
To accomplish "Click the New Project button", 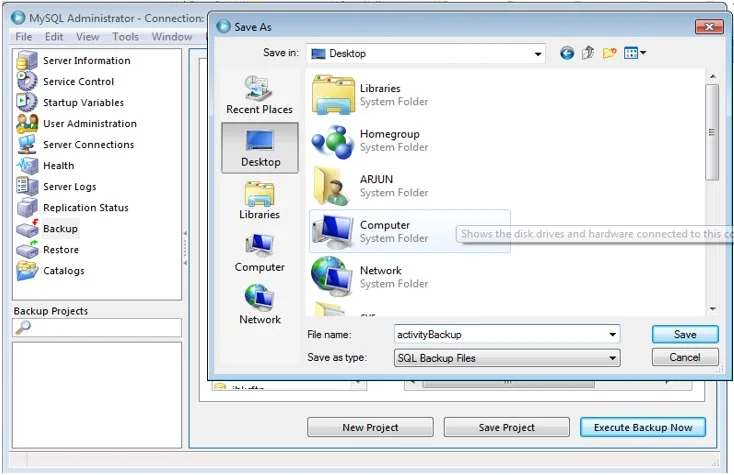I will 370,427.
